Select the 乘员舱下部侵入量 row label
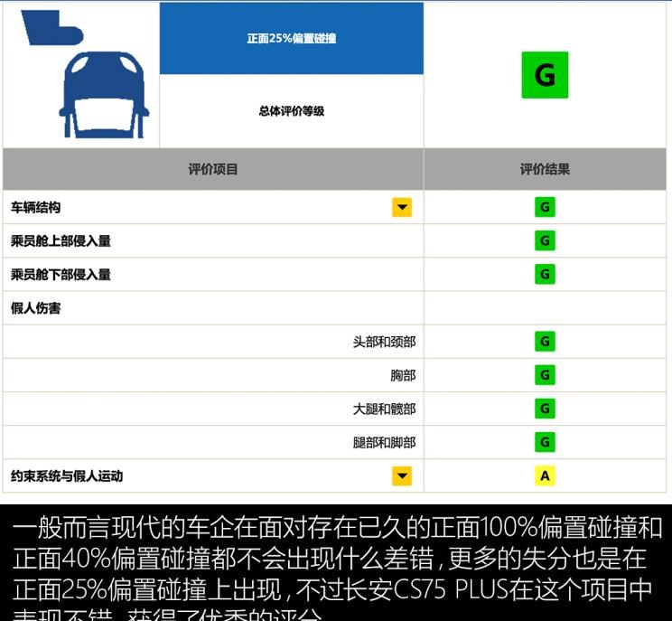 [x=61, y=275]
